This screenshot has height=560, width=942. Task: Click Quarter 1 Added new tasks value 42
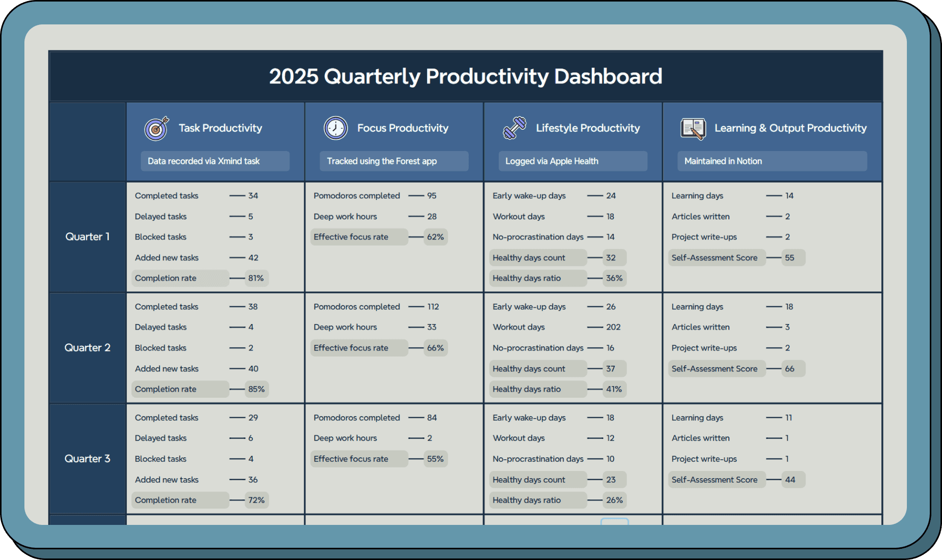coord(253,258)
